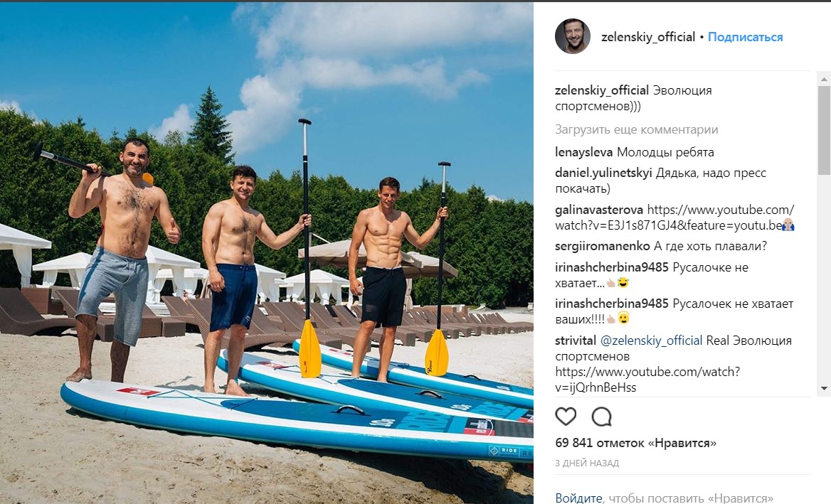The image size is (831, 504).
Task: Click the comments scrollbar thumb
Action: pyautogui.click(x=824, y=130)
